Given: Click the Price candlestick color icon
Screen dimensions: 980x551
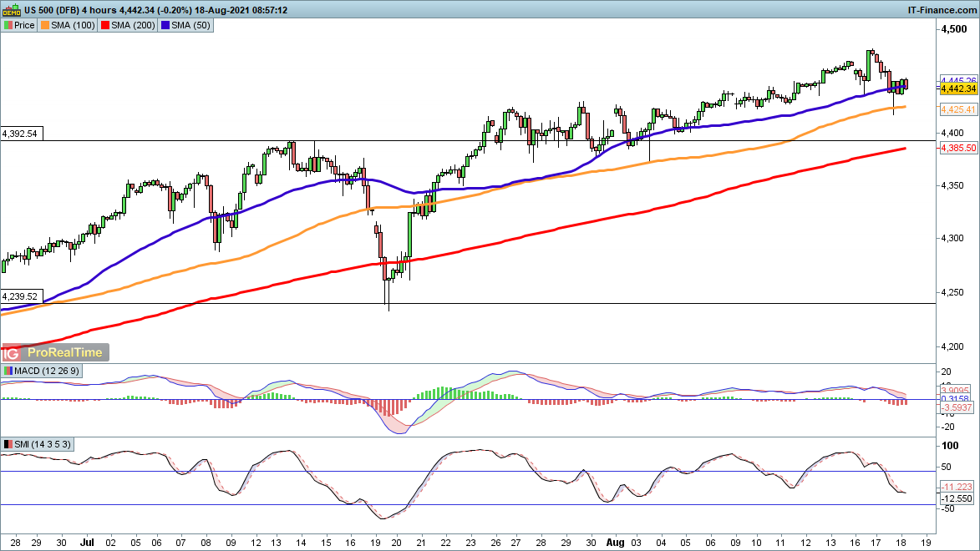Looking at the screenshot, I should coord(8,25).
